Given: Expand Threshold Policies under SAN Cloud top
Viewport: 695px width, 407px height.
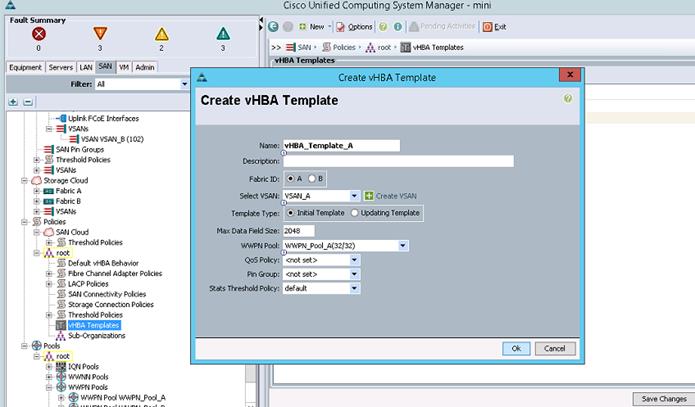Looking at the screenshot, I should click(37, 160).
